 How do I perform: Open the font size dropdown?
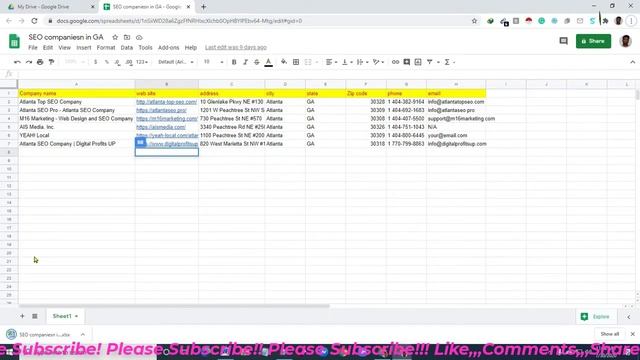pos(213,62)
